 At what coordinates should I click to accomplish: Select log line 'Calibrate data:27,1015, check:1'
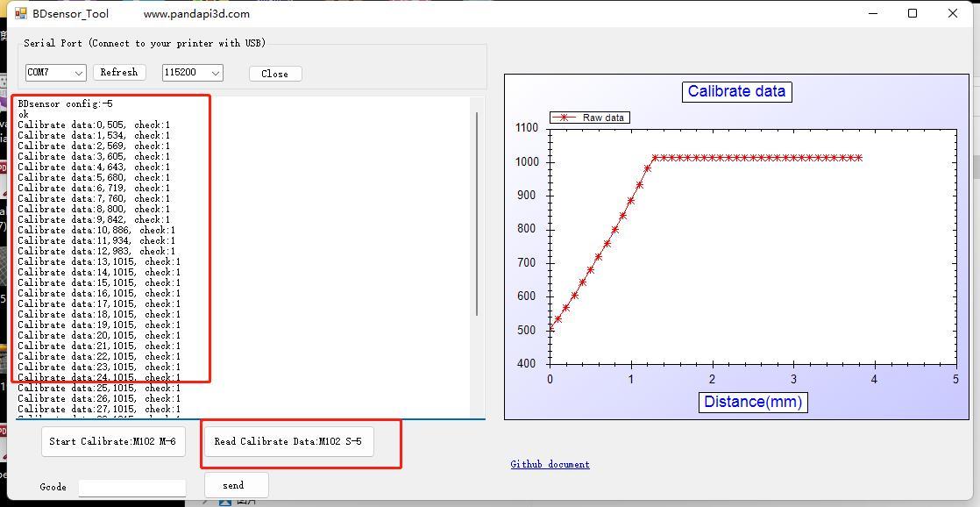(99, 409)
